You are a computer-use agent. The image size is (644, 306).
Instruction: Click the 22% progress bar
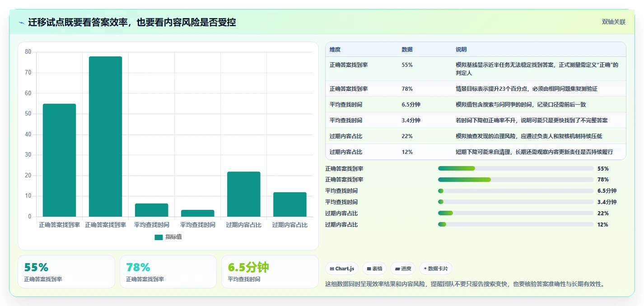click(x=516, y=213)
